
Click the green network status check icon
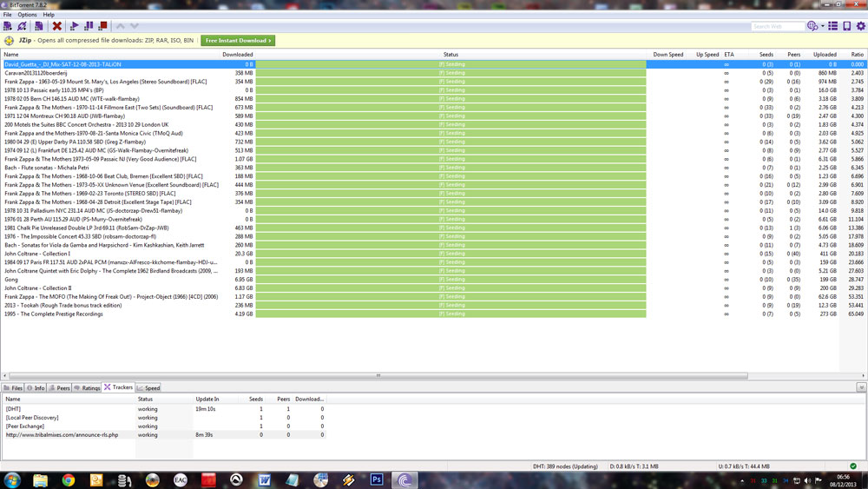tap(853, 466)
